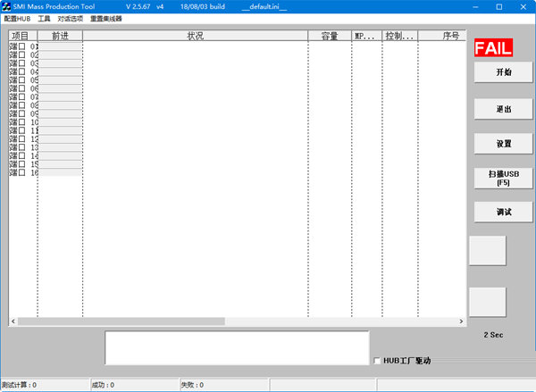Click the red FAIL status indicator
Viewport: 536px width, 392px height.
pyautogui.click(x=492, y=49)
